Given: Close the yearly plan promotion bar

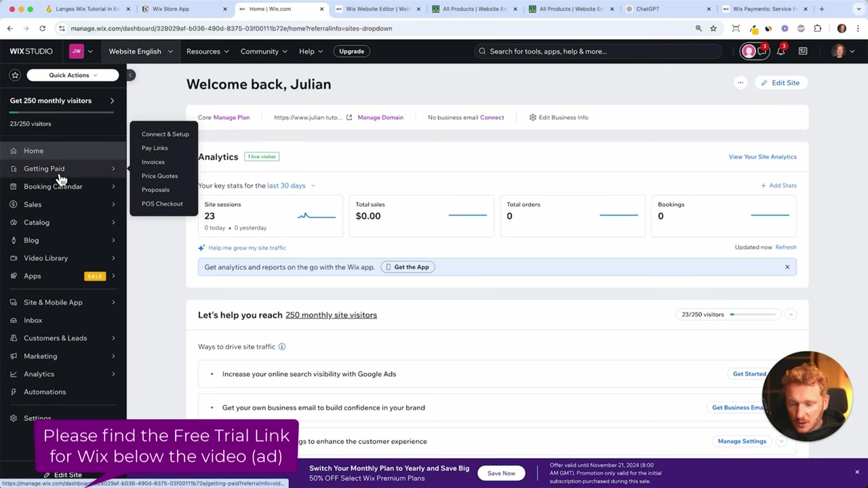Looking at the screenshot, I should click(x=857, y=472).
